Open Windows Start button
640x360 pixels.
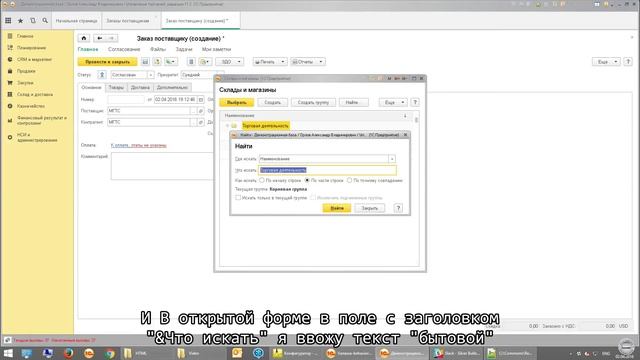(8, 353)
